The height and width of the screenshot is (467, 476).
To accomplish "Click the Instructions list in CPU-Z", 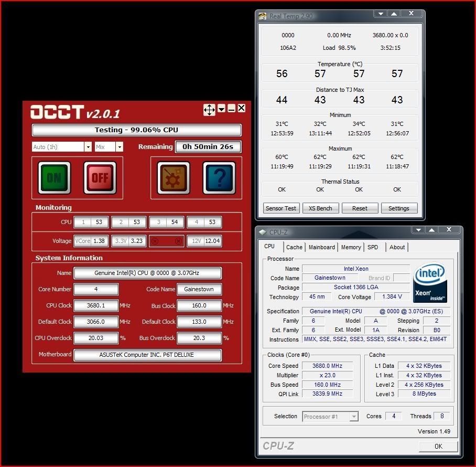I will coord(375,339).
